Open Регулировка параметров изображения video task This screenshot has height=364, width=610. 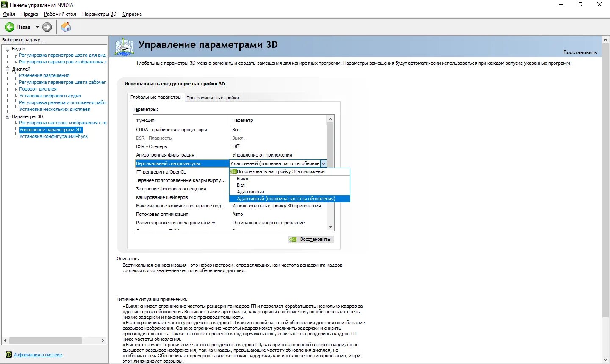tap(63, 62)
